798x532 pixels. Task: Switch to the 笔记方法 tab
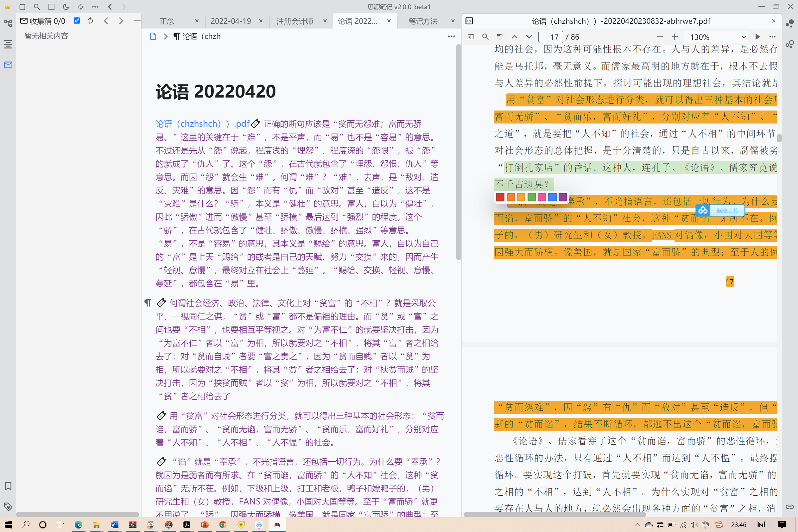423,21
